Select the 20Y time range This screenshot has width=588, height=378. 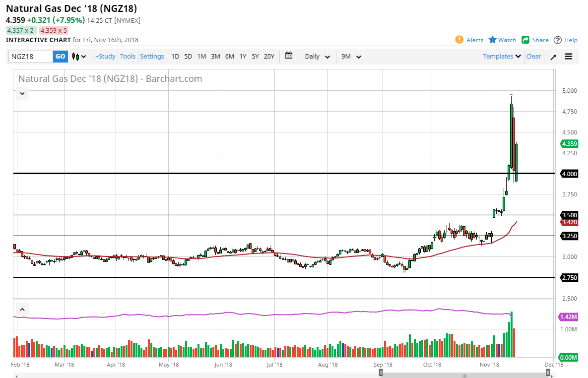269,56
